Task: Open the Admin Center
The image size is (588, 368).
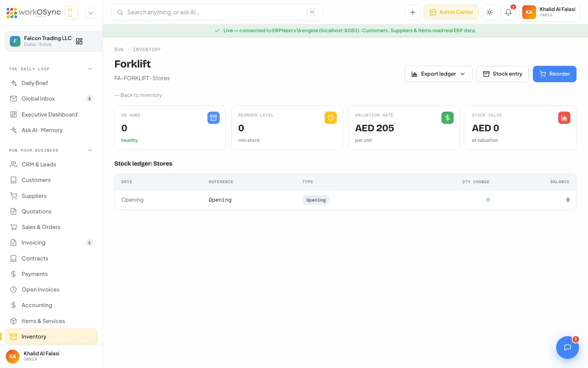Action: pyautogui.click(x=451, y=12)
